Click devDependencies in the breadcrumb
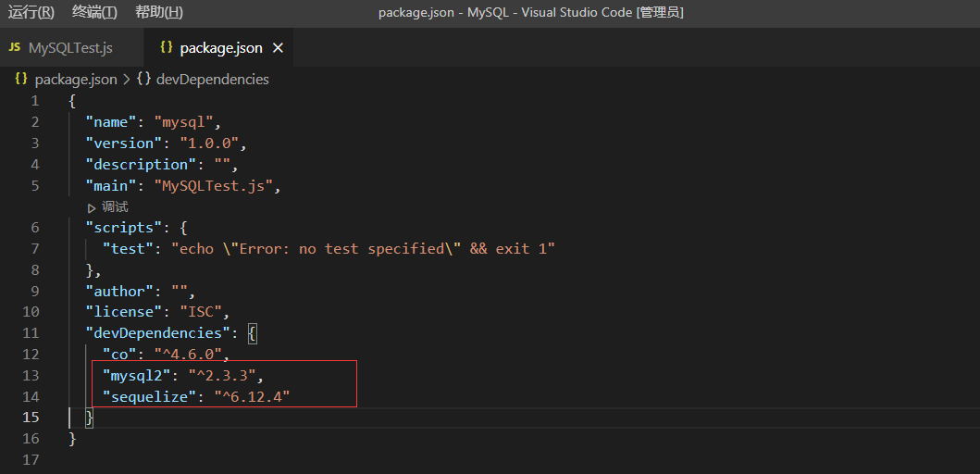Image resolution: width=980 pixels, height=474 pixels. [x=213, y=80]
